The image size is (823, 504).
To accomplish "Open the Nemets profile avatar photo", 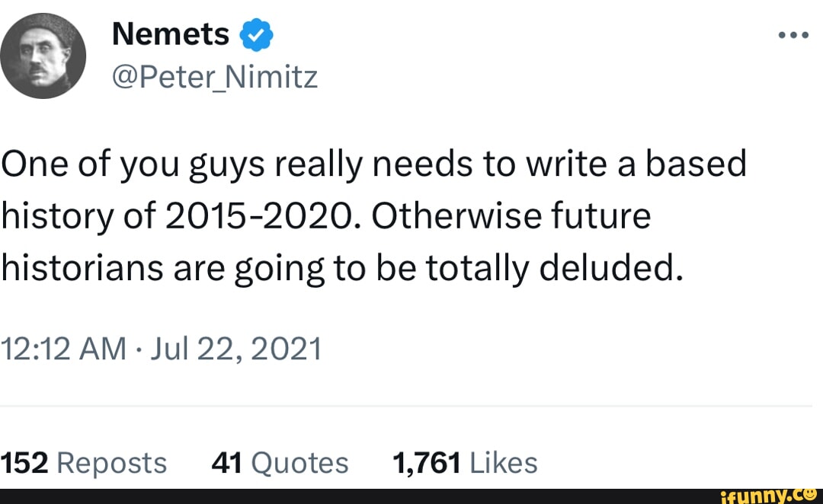I will pos(43,56).
